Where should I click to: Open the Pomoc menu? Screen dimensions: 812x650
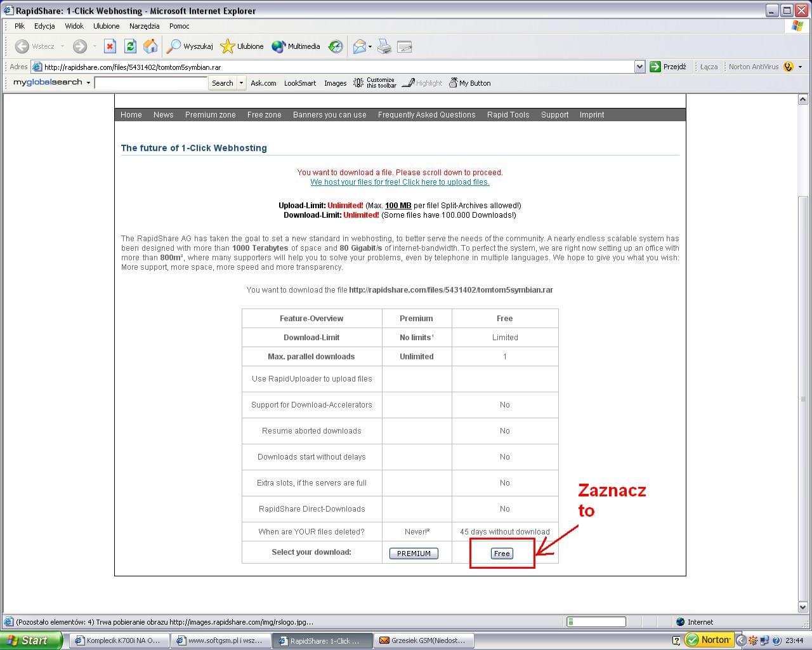(179, 26)
